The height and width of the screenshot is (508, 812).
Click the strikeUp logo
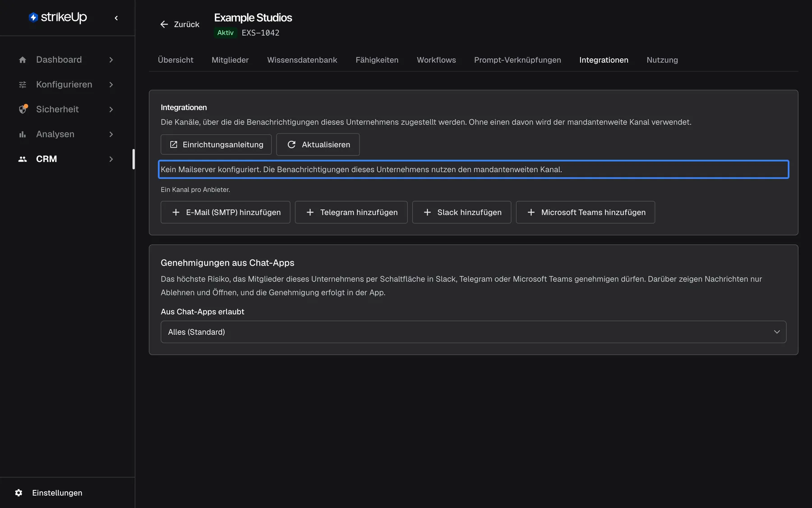tap(58, 17)
